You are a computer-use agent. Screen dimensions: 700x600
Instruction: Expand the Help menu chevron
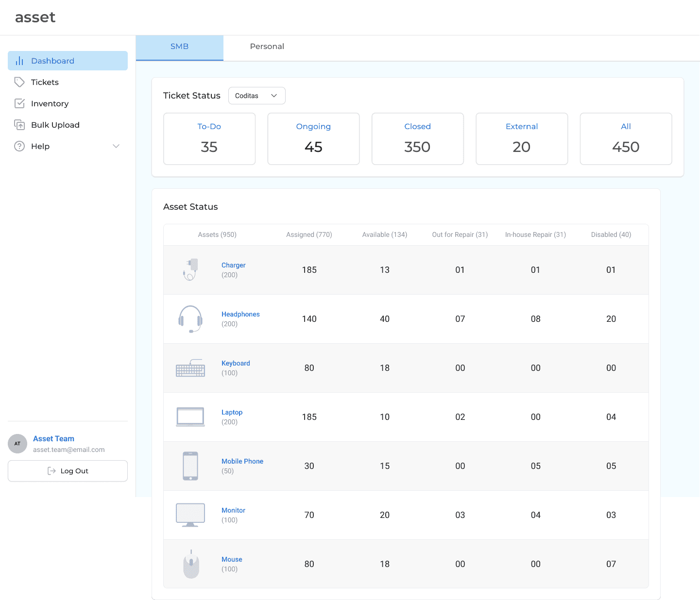(116, 146)
